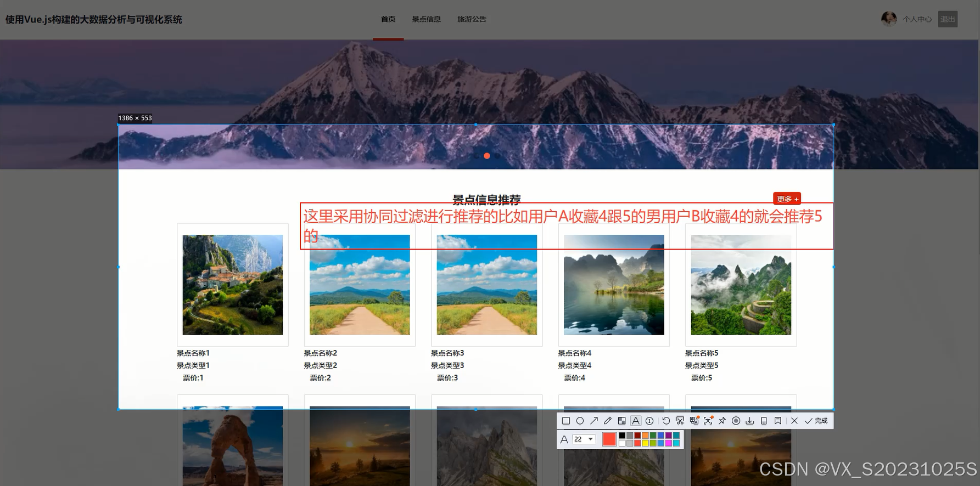This screenshot has width=980, height=486.
Task: Pick the white color swatch
Action: pyautogui.click(x=622, y=443)
